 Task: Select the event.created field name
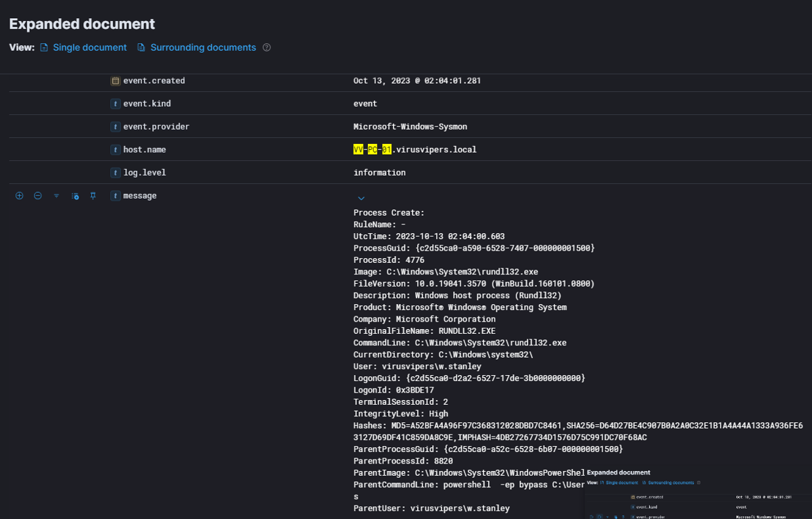click(x=153, y=81)
